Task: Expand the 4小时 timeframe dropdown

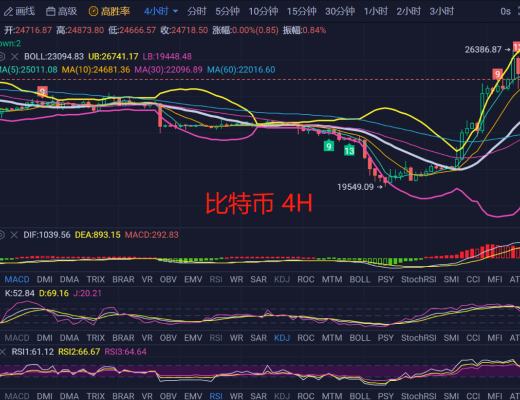Action: click(161, 12)
